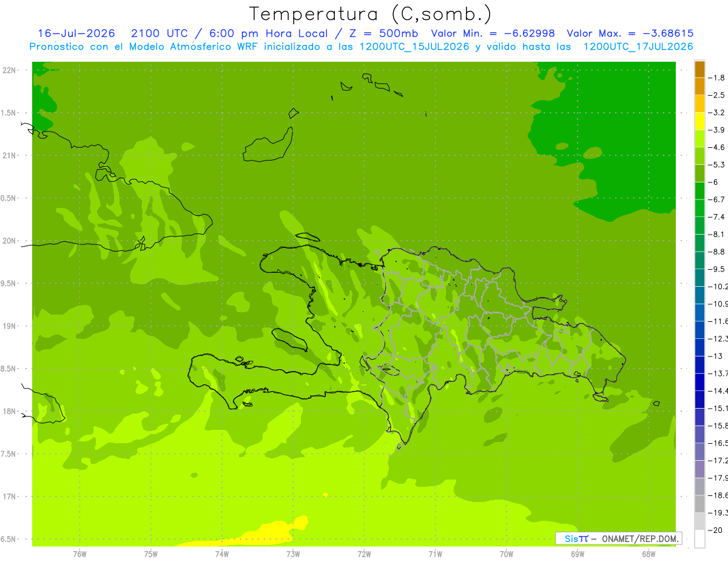The image size is (728, 562).
Task: Click the "72W" longitude label
Action: [x=364, y=554]
